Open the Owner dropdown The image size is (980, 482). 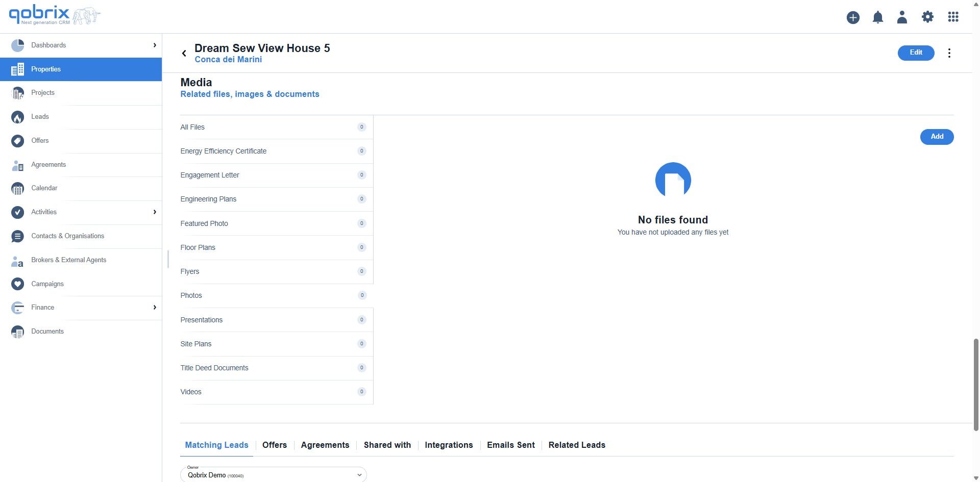tap(273, 475)
